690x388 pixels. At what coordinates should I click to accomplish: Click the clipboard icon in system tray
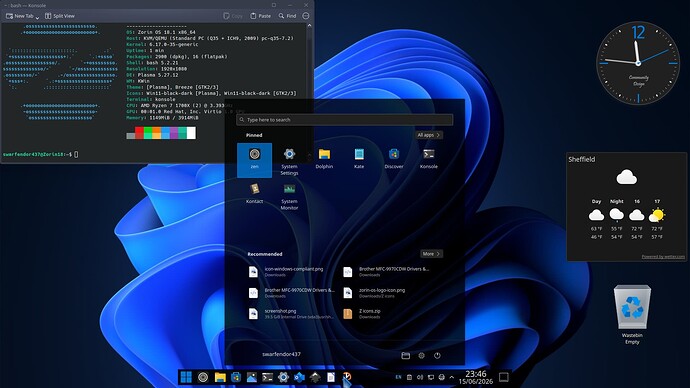tap(409, 377)
